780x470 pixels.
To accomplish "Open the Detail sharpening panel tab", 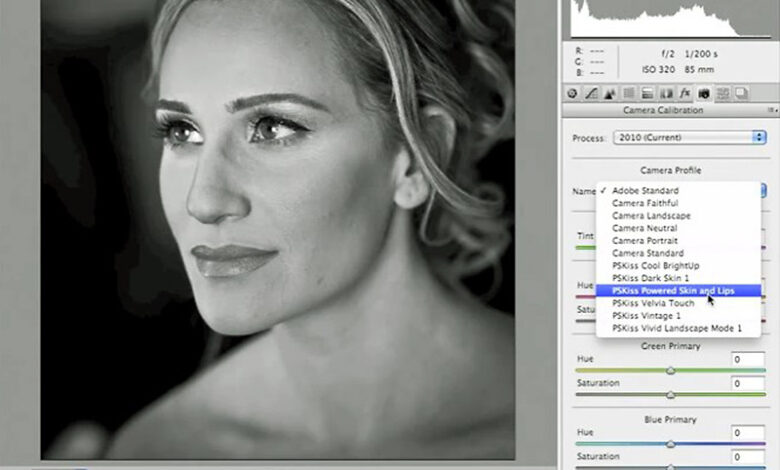I will (610, 93).
